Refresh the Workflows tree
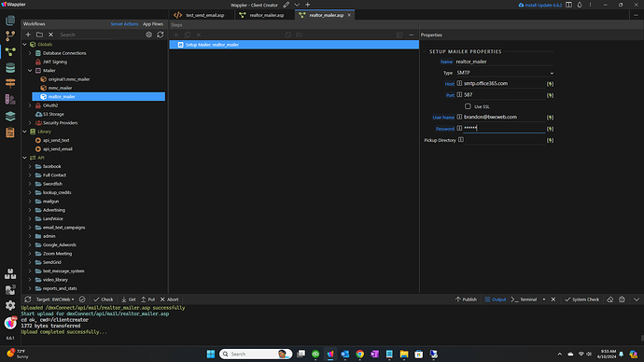Viewport: 644px width, 362px height. pyautogui.click(x=161, y=35)
